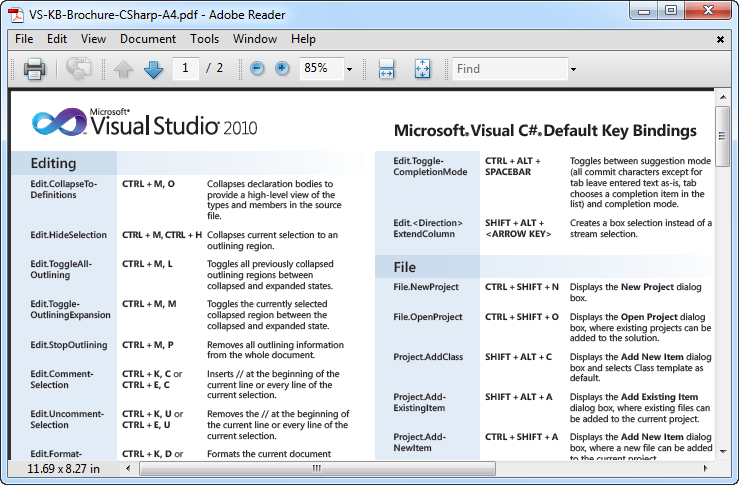Click the vertical scrollbar thumb
Image resolution: width=739 pixels, height=485 pixels.
pos(723,136)
